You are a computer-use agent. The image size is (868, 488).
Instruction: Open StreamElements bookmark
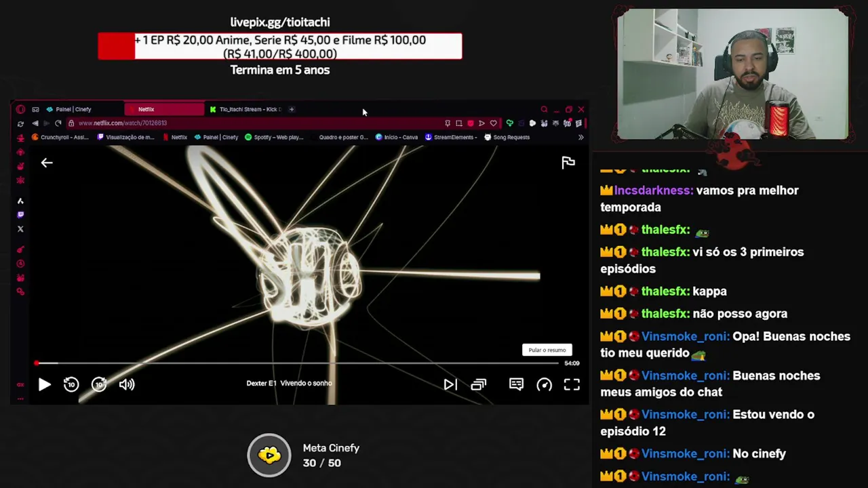coord(450,137)
